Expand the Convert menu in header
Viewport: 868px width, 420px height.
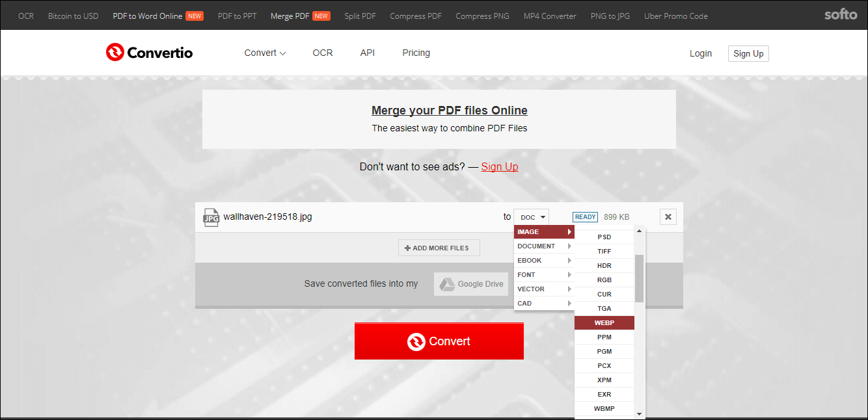tap(265, 53)
